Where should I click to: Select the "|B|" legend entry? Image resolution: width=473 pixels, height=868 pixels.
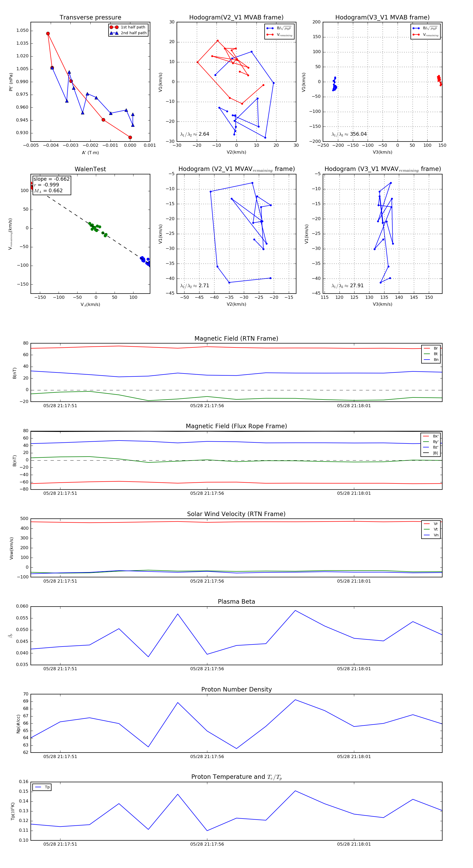point(431,453)
